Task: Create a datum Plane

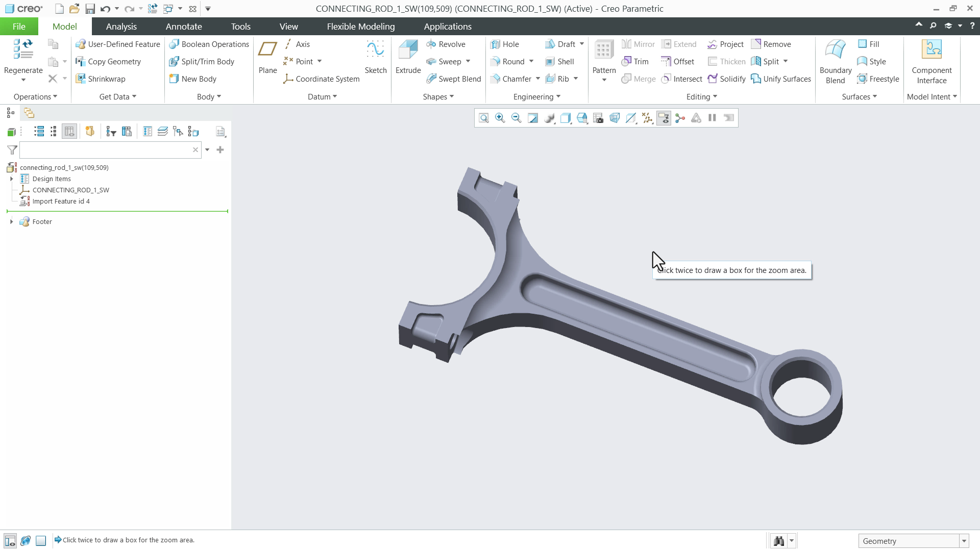Action: [x=267, y=57]
